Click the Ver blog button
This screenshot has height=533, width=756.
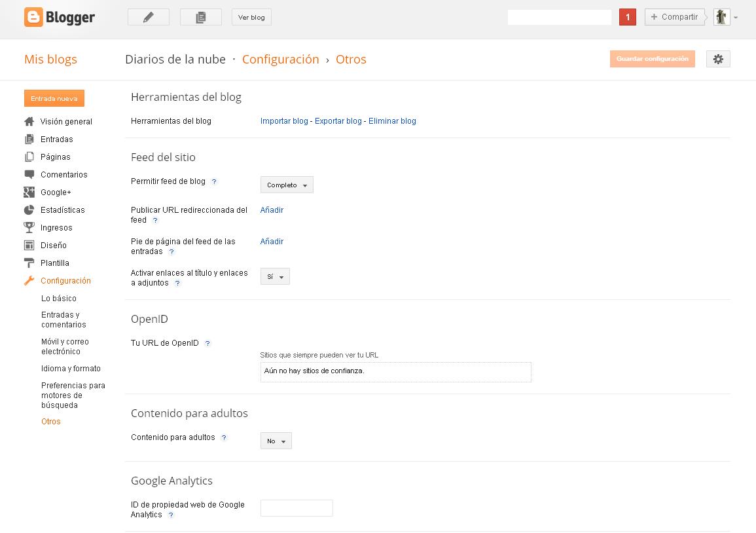point(251,18)
